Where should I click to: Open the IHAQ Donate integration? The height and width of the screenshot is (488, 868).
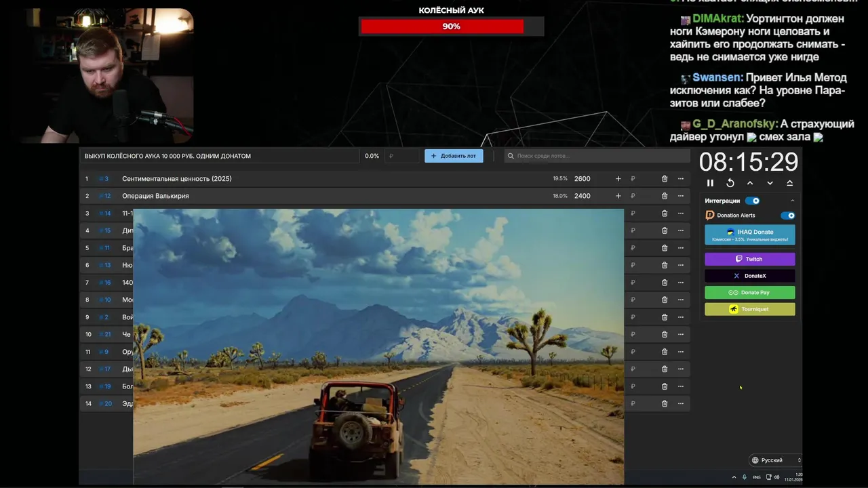750,235
